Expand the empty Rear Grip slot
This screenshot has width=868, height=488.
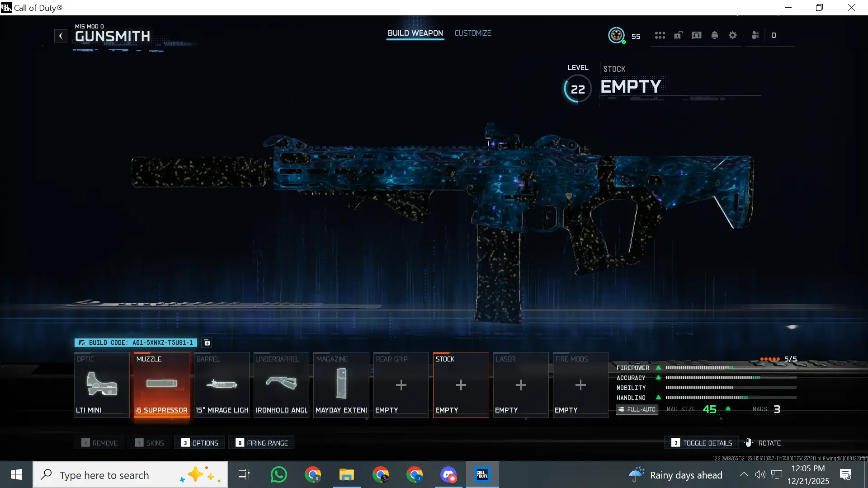[x=401, y=385]
